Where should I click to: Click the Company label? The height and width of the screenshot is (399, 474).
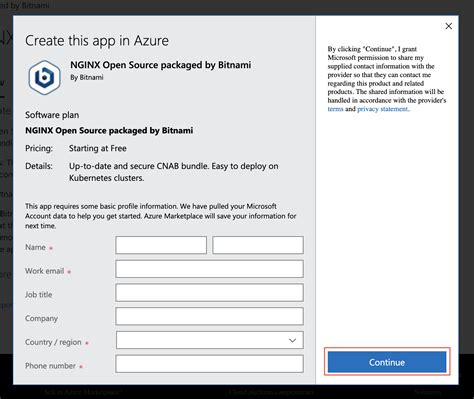[41, 319]
